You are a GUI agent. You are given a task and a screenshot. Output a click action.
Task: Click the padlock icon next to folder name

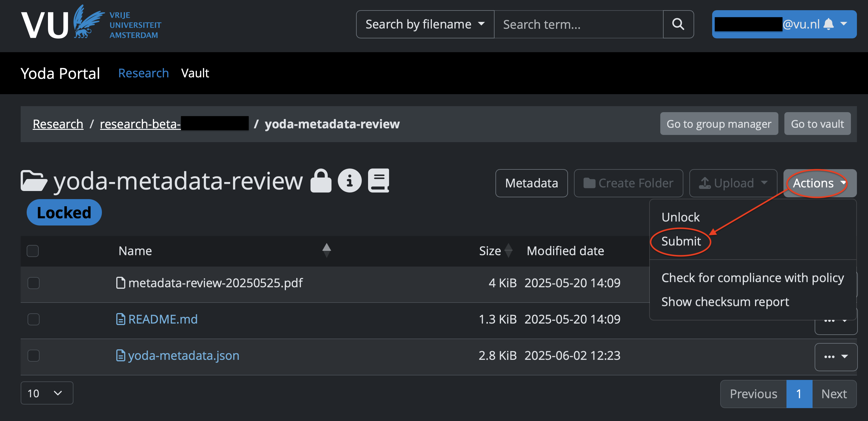point(320,181)
